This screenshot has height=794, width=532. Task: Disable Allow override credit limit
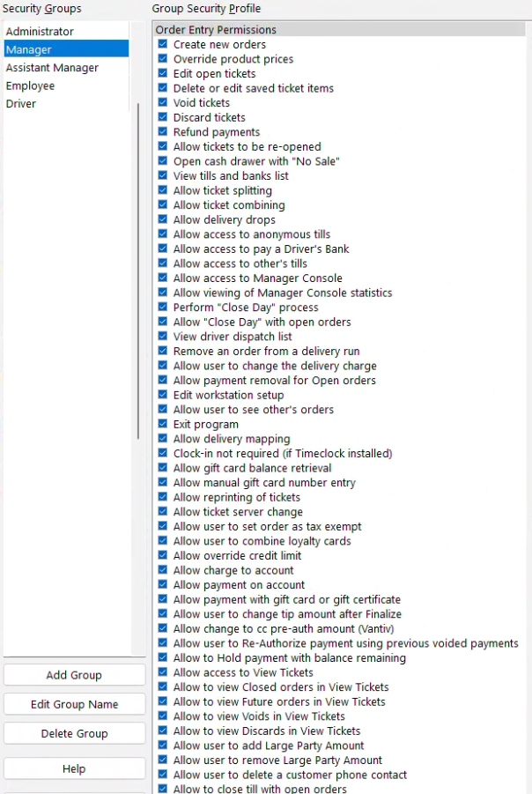tap(162, 555)
